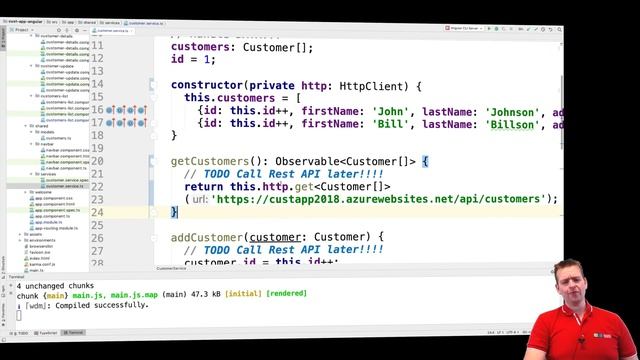Click the locate file target icon in Project panel

tap(59, 30)
